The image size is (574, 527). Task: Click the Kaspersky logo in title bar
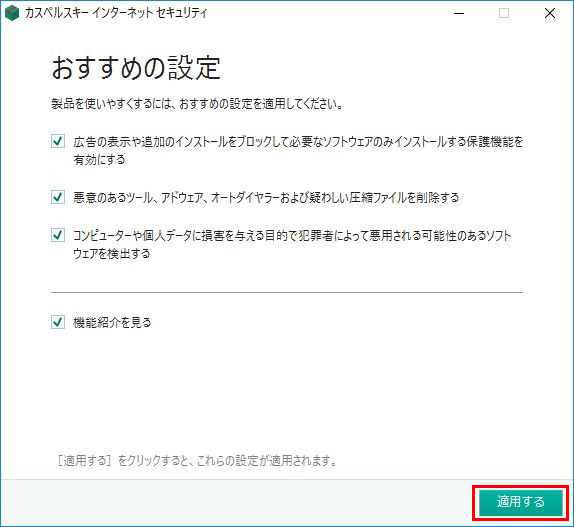click(x=12, y=14)
